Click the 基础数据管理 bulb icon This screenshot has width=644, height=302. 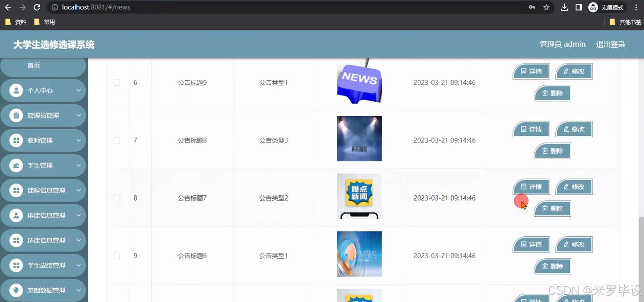coord(16,290)
